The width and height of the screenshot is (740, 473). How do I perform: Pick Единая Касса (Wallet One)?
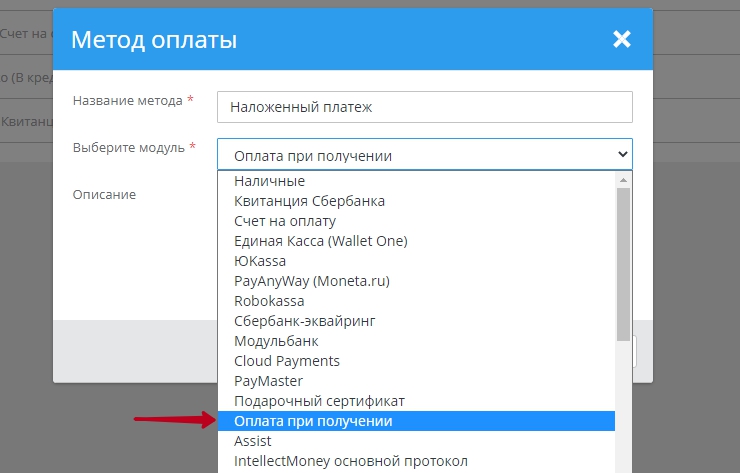click(320, 241)
